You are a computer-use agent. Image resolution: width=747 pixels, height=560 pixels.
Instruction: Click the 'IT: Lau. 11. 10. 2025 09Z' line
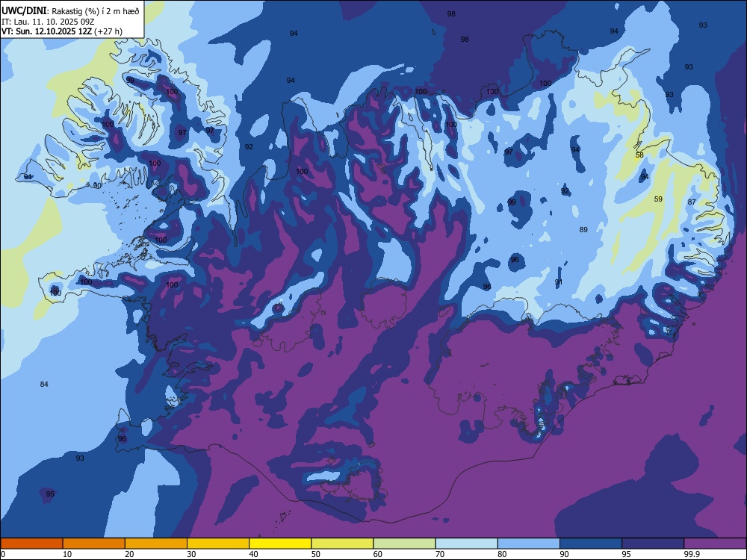point(46,22)
